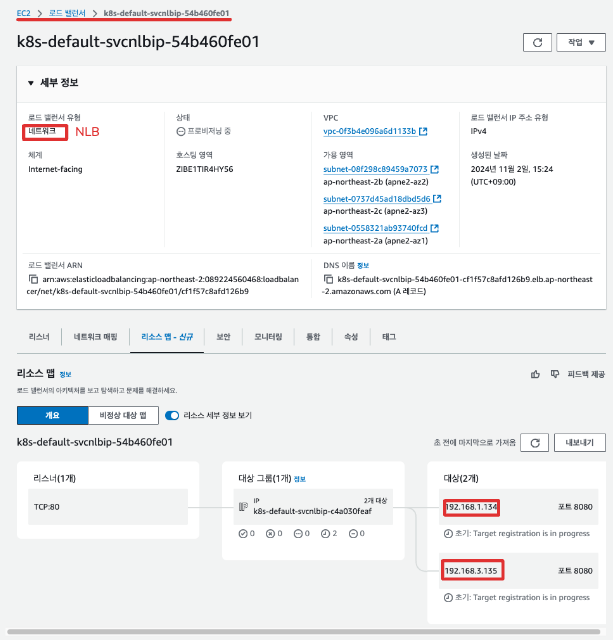Image resolution: width=613 pixels, height=640 pixels.
Task: Open 대상 그룹 정보 link
Action: pos(300,479)
